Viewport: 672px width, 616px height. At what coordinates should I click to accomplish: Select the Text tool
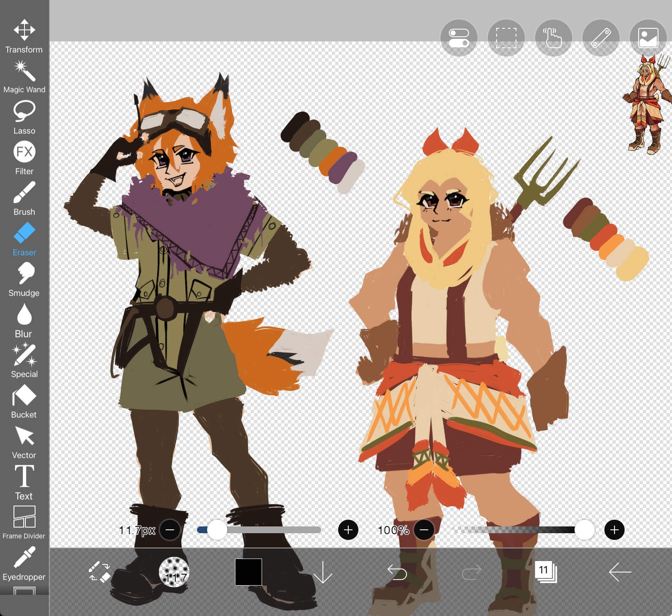click(x=24, y=482)
